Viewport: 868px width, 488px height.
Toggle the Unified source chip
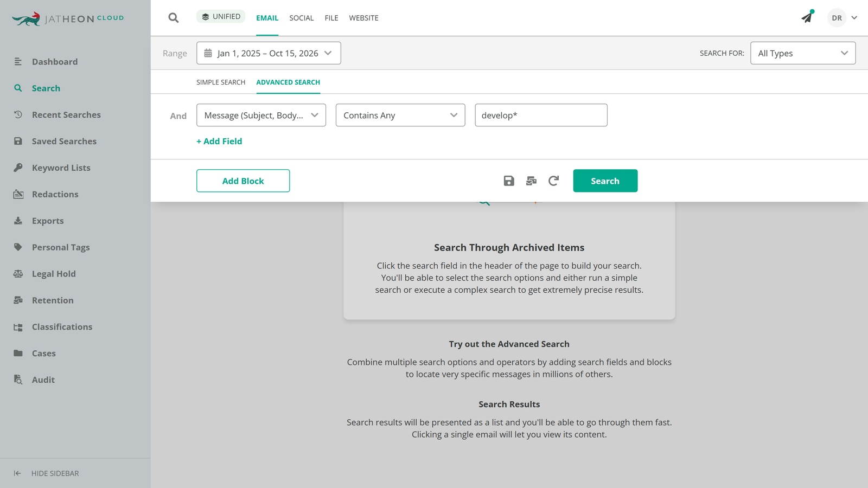[221, 17]
